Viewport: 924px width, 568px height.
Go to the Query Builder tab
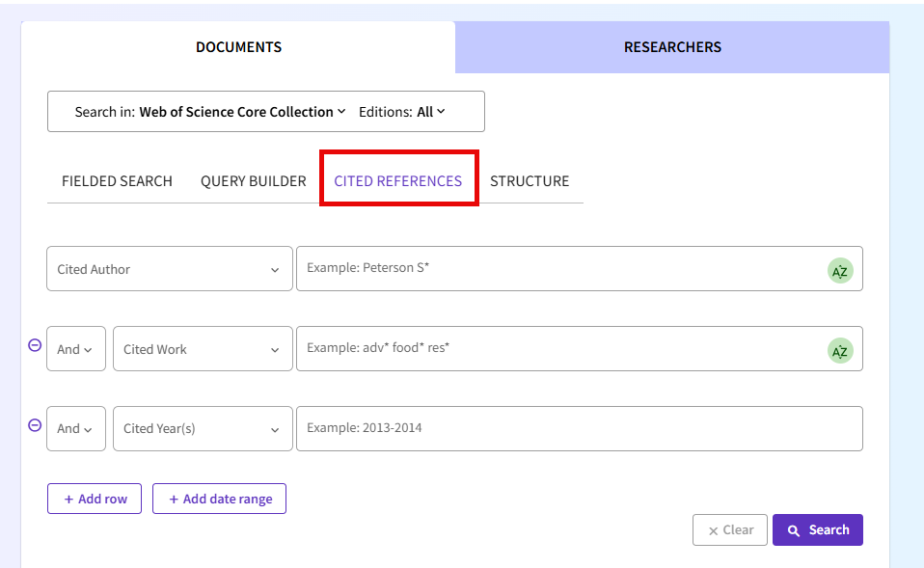253,181
